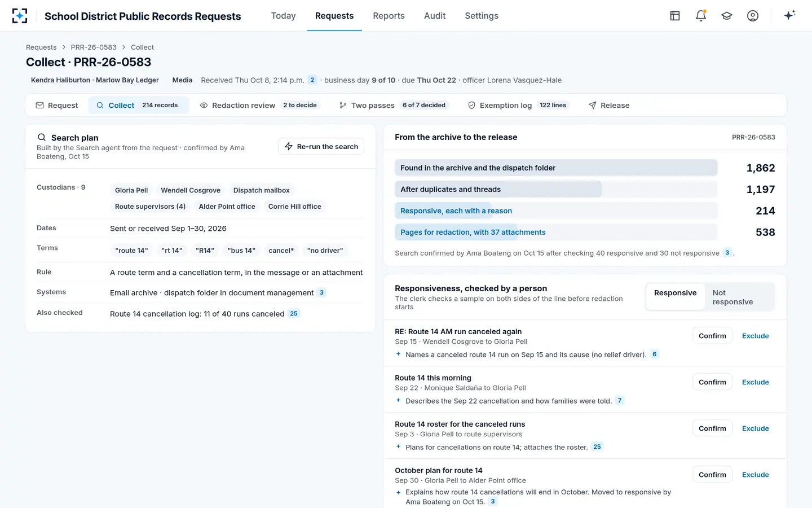The height and width of the screenshot is (508, 812).
Task: Click the sparkle icon on the Sep 22 cancellation reason
Action: point(399,400)
